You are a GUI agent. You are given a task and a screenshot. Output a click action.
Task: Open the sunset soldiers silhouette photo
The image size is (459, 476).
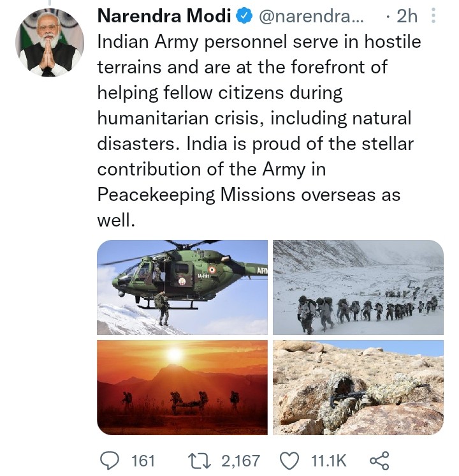point(182,387)
